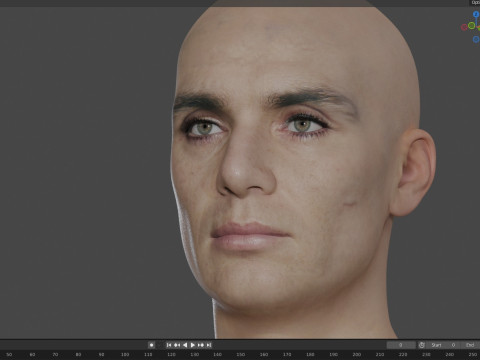Snap view to the lower blue negative Z circle
This screenshot has height=360, width=480.
pos(476,39)
